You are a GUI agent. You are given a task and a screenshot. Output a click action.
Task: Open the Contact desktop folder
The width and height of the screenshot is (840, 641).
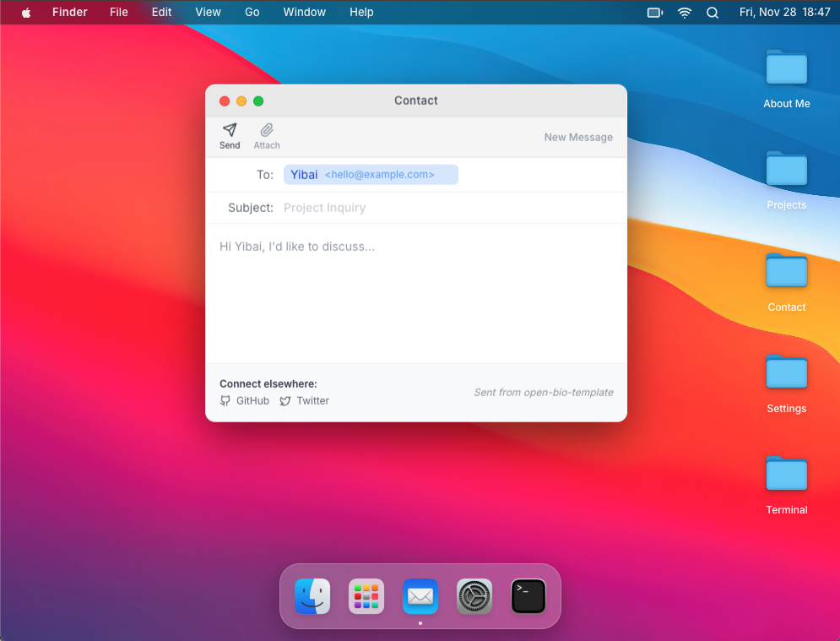click(787, 282)
